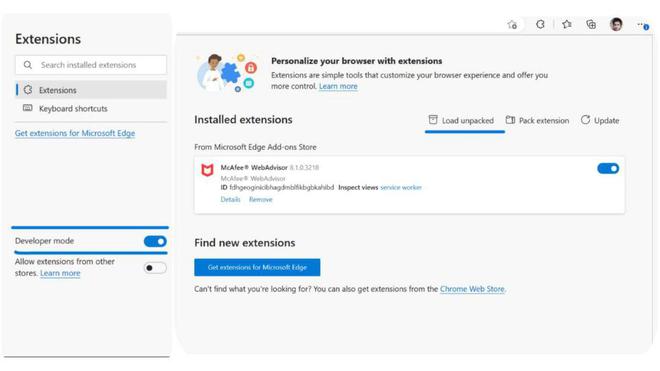Image resolution: width=660 pixels, height=371 pixels.
Task: Click the search magnifier icon
Action: point(28,65)
